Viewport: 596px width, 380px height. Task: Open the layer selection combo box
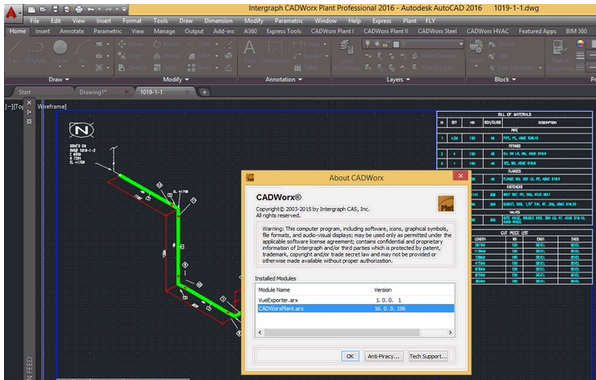(413, 44)
